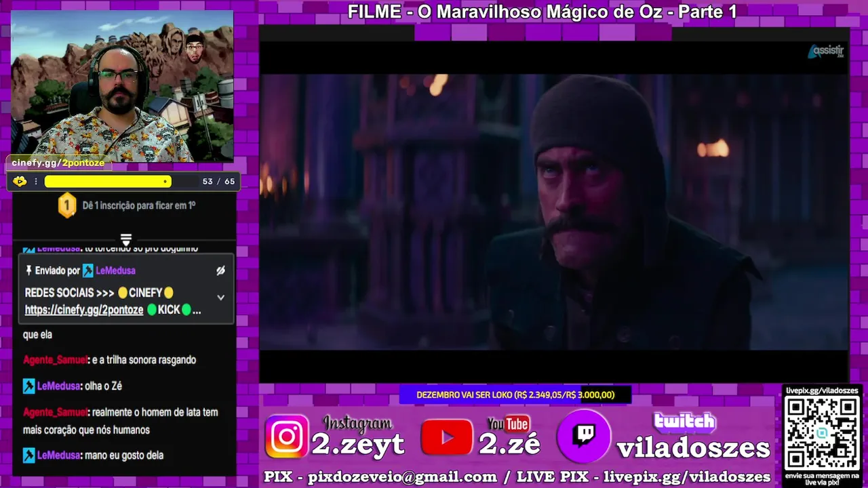The height and width of the screenshot is (488, 868).
Task: Click LeMedusa name on 'mano eu gosto dela'
Action: (59, 455)
